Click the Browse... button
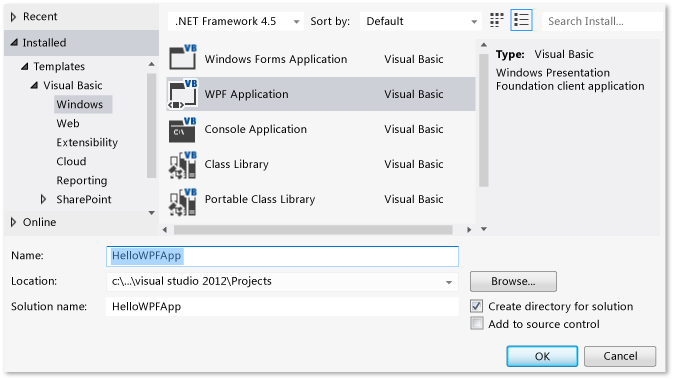Screen dimensions: 674x380 (x=513, y=281)
